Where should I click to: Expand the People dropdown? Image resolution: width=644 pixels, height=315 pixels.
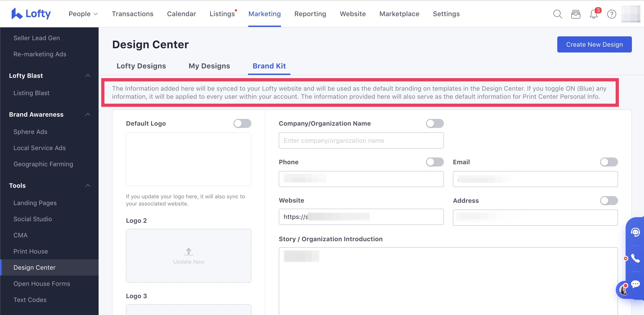(83, 14)
